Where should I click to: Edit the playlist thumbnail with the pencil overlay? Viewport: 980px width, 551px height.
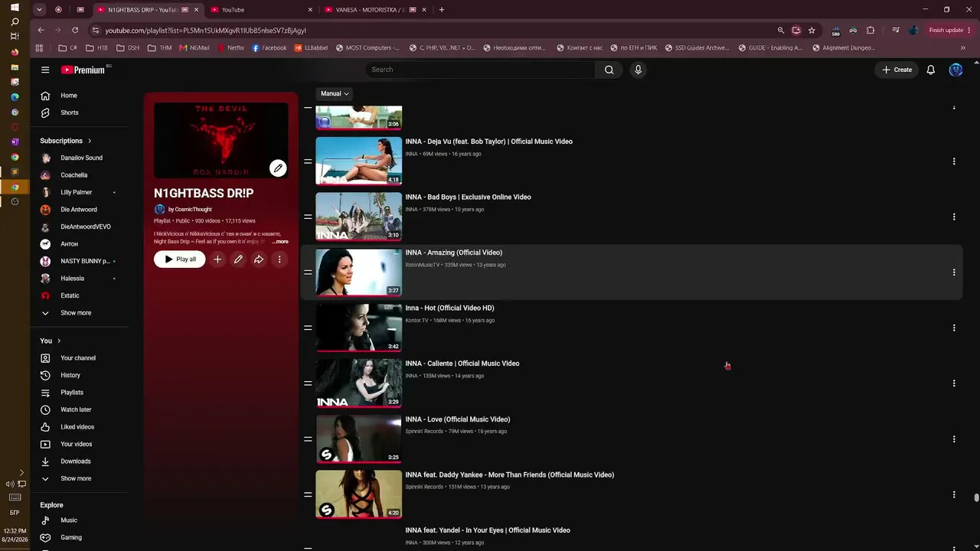278,168
